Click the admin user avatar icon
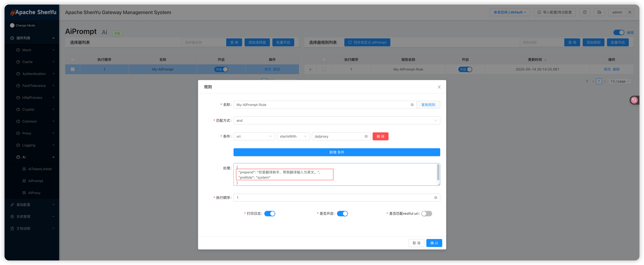This screenshot has height=265, width=644. pyautogui.click(x=630, y=12)
